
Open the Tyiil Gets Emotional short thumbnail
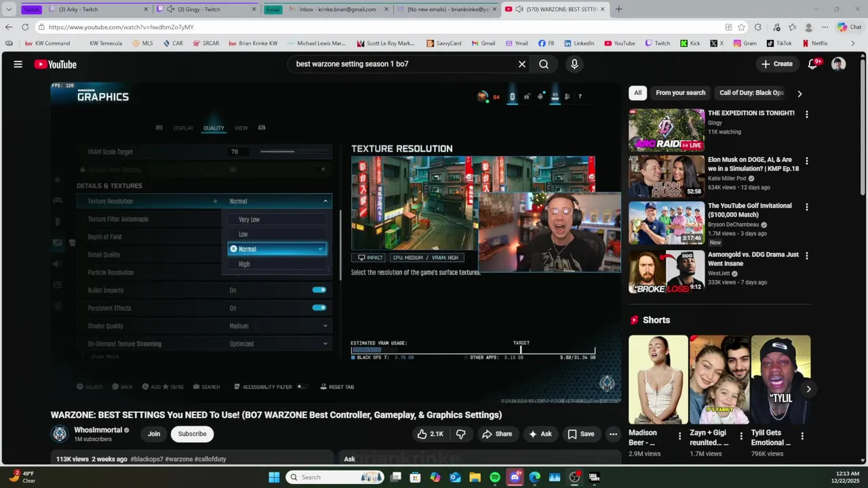point(781,380)
